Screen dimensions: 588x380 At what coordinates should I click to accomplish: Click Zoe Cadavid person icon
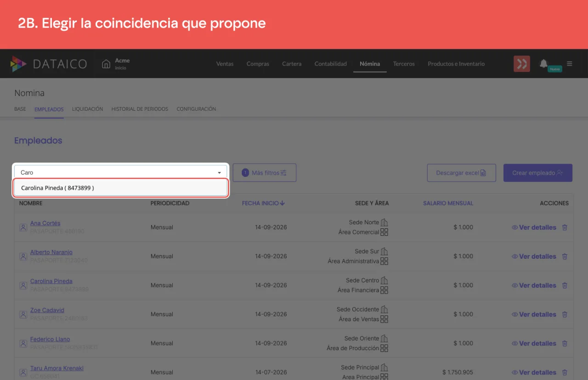23,314
